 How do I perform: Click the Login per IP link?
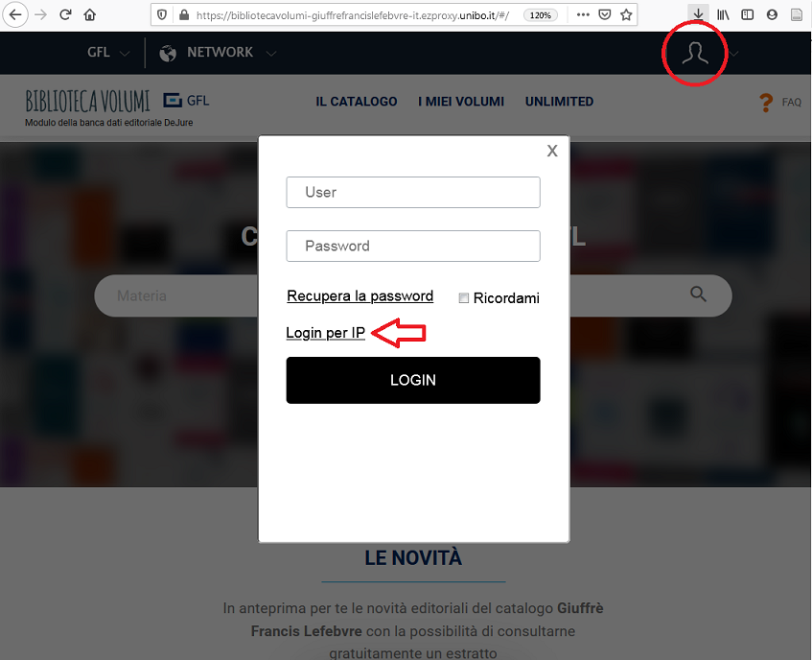[x=325, y=333]
